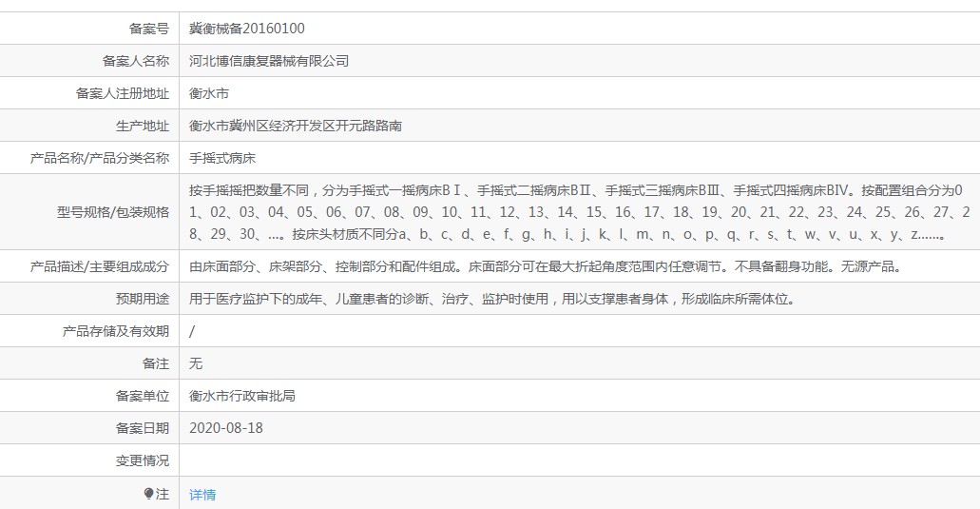Image resolution: width=980 pixels, height=509 pixels.
Task: Click the 备注 value 无
Action: pyautogui.click(x=196, y=363)
